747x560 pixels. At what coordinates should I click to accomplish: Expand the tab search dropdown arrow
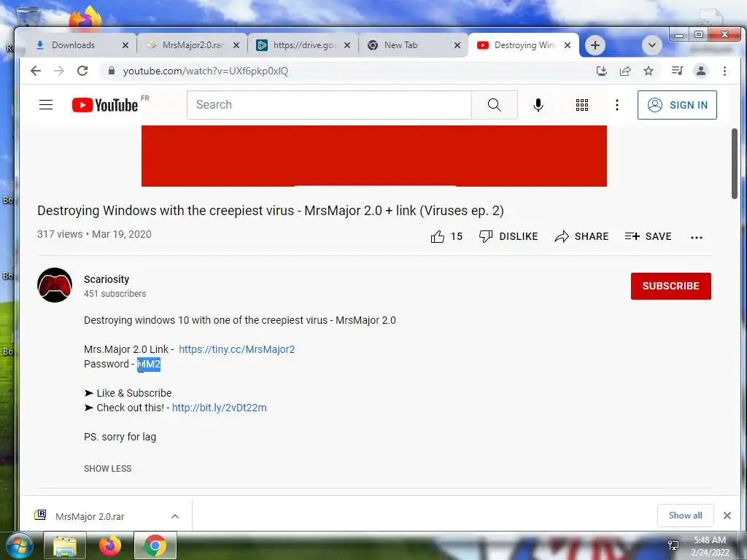coord(651,45)
